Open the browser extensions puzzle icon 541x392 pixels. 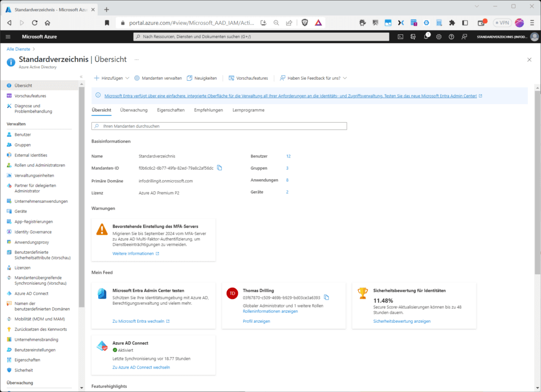(452, 23)
